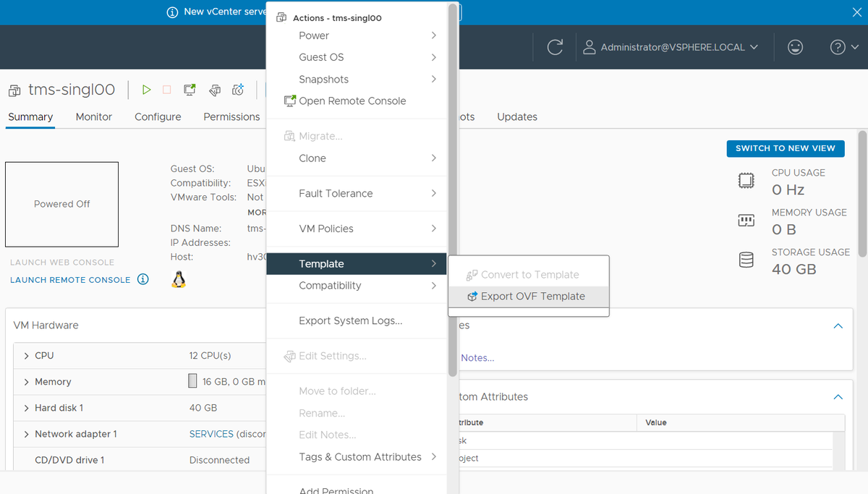The width and height of the screenshot is (868, 494).
Task: Click the refresh icon in header
Action: [555, 47]
